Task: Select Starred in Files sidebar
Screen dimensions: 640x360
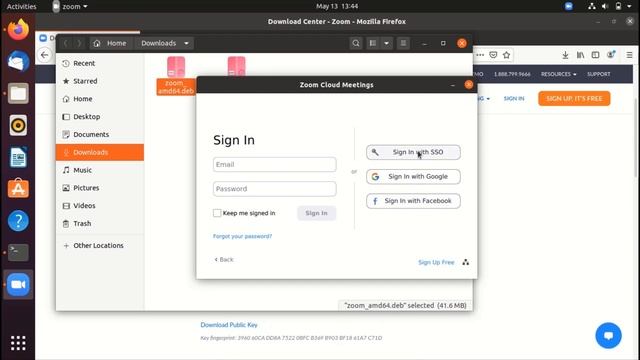Action: pyautogui.click(x=100, y=81)
